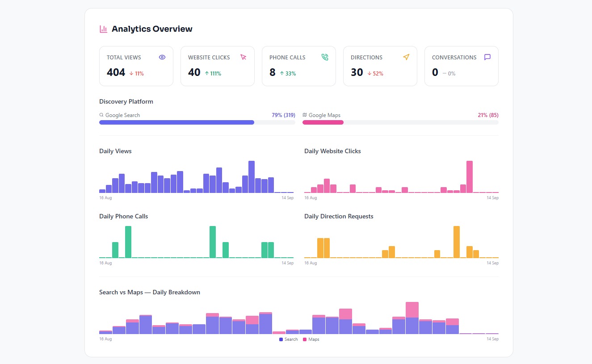
Task: Click the phone icon in Phone Calls card
Action: click(325, 57)
